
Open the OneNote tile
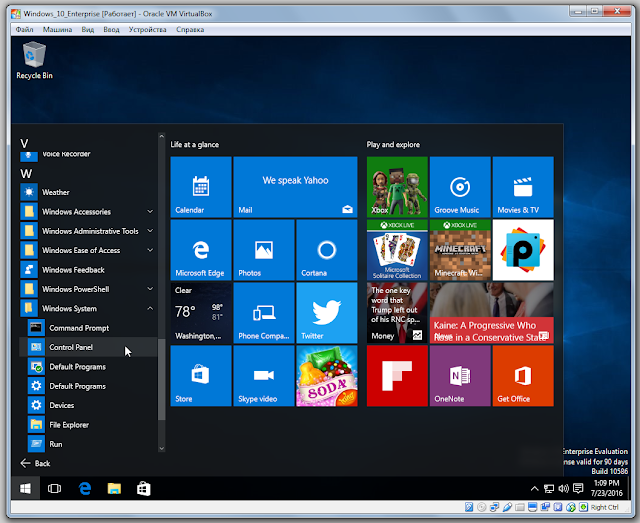click(x=460, y=376)
